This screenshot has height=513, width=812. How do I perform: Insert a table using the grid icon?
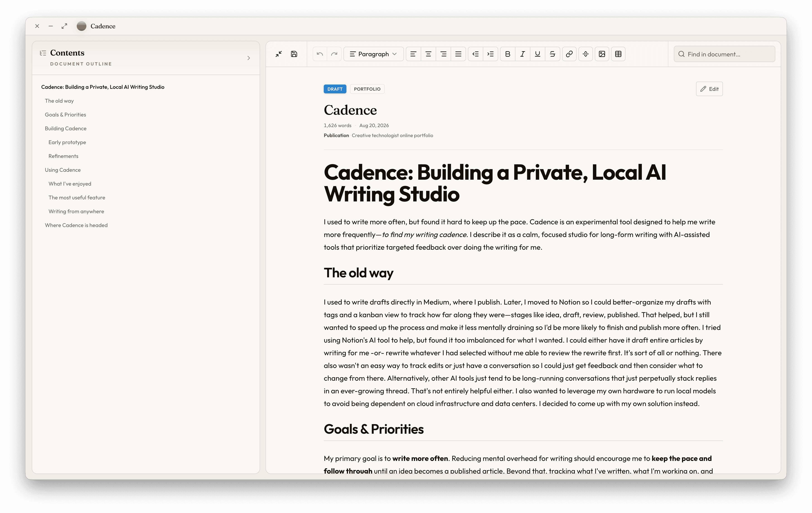[x=618, y=54]
